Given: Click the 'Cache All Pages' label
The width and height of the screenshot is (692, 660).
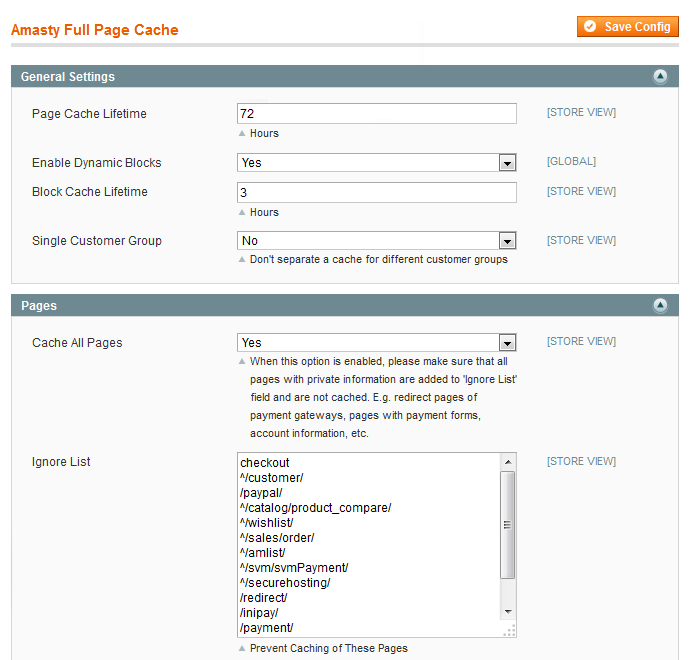Looking at the screenshot, I should 77,343.
